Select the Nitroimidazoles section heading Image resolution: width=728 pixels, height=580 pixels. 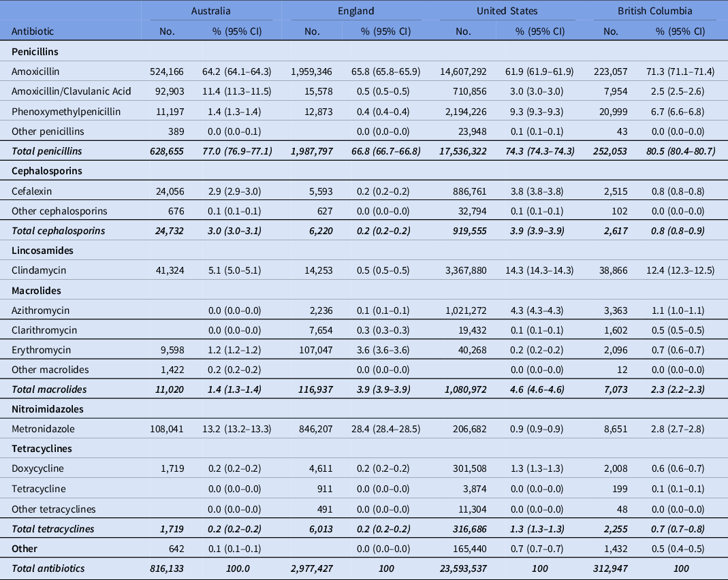click(46, 409)
